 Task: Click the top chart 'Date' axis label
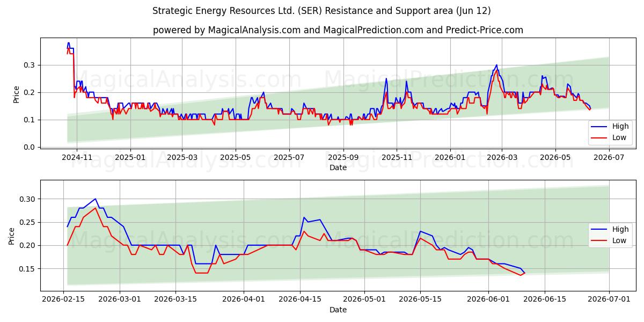coord(338,167)
